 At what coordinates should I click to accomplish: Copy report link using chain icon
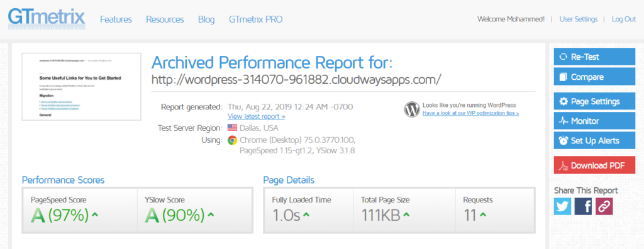(x=604, y=206)
